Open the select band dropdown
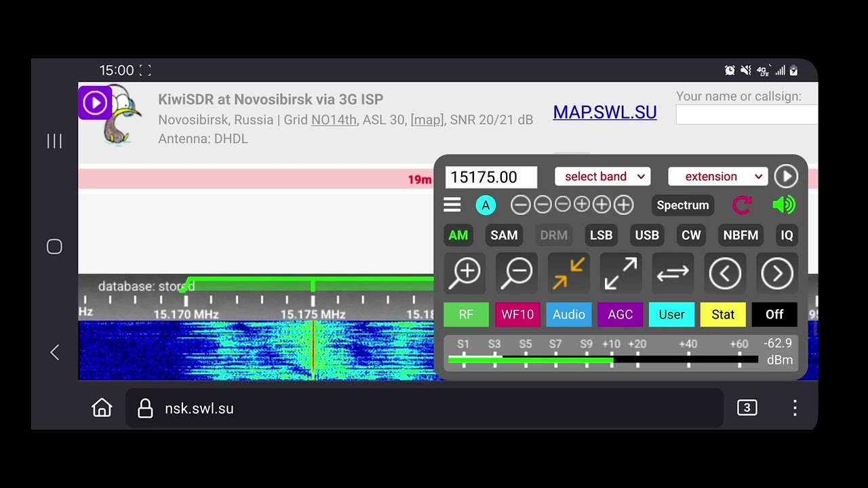The height and width of the screenshot is (488, 868). point(603,176)
